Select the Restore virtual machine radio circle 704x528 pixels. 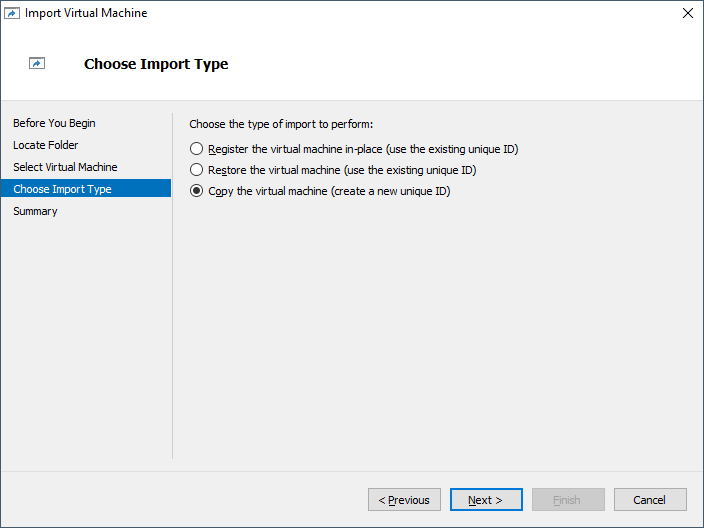pos(196,170)
